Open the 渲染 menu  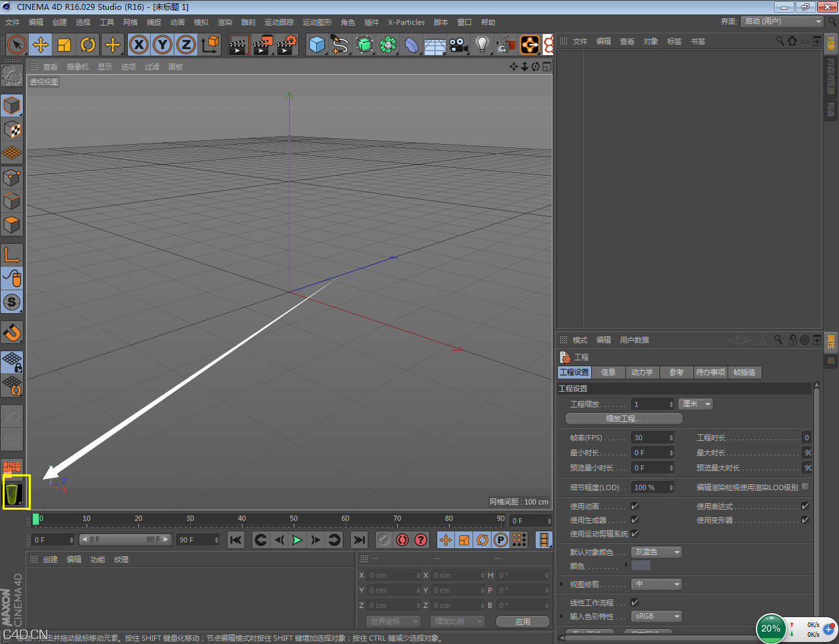click(x=225, y=22)
